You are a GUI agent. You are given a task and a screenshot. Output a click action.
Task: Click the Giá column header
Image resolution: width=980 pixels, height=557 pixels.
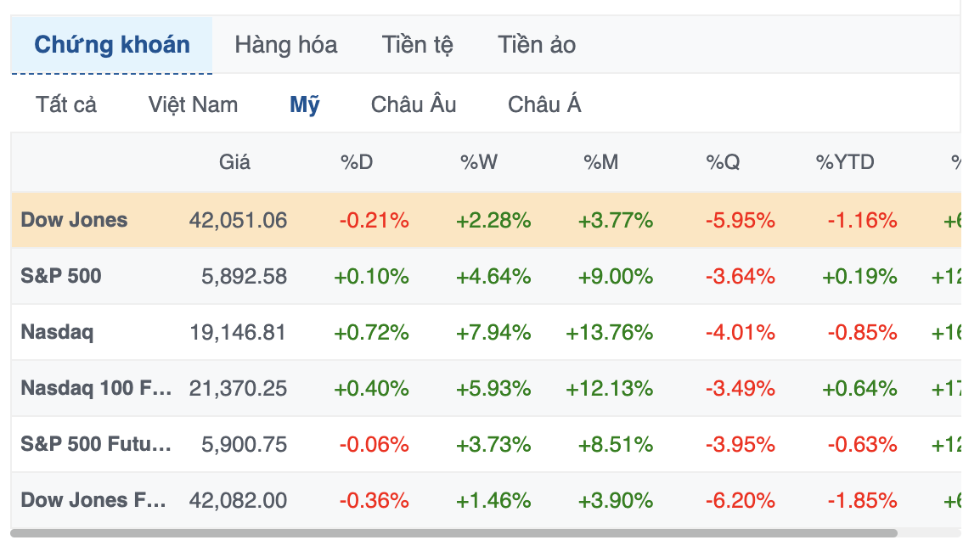(x=234, y=162)
